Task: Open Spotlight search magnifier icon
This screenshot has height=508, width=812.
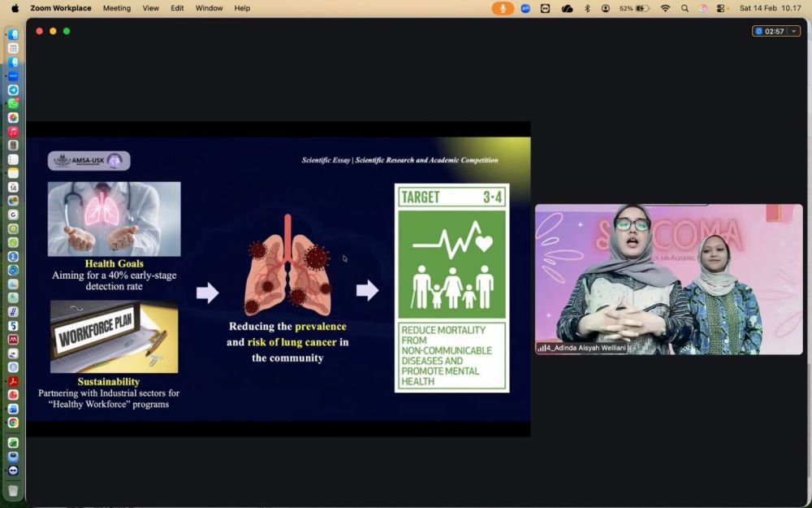Action: [x=685, y=8]
